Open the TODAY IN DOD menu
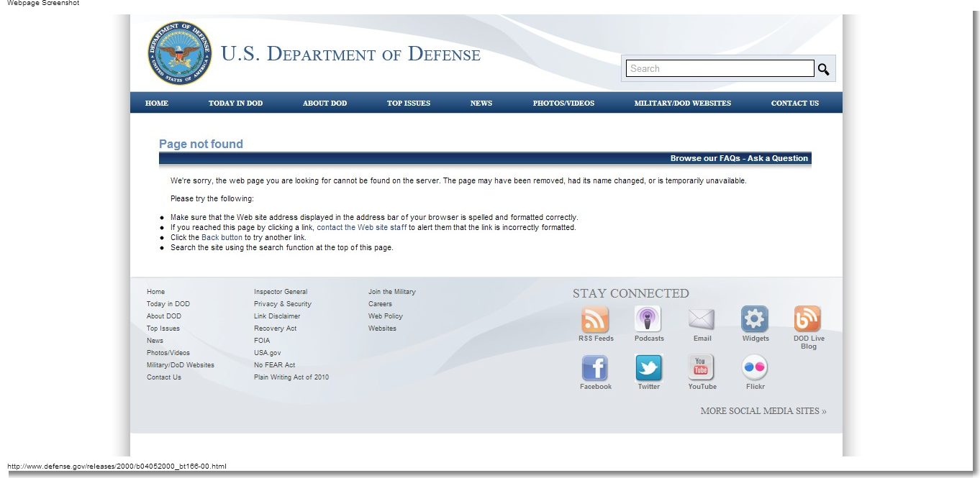The image size is (980, 478). tap(235, 103)
